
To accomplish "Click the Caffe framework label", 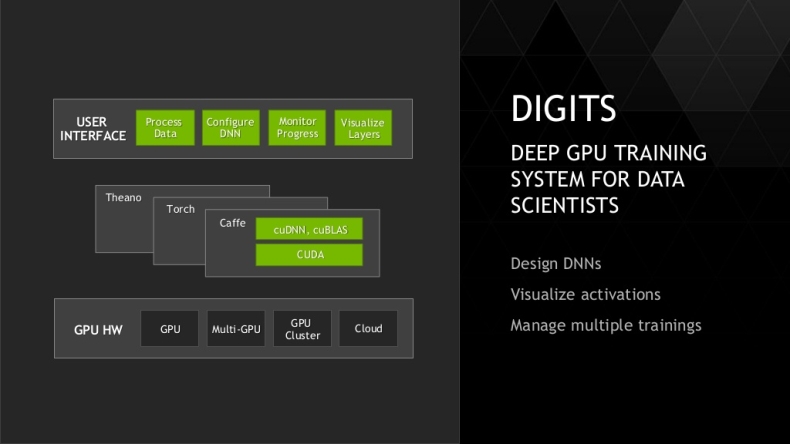I will (232, 223).
